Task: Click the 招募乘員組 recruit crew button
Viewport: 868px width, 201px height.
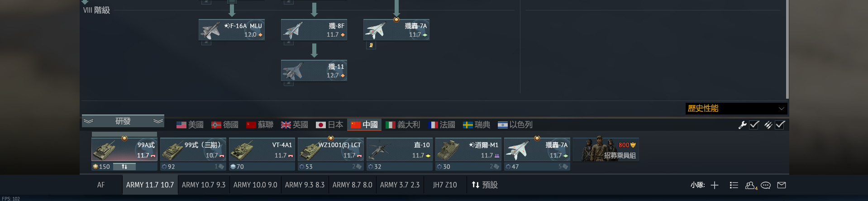Action: [606, 150]
